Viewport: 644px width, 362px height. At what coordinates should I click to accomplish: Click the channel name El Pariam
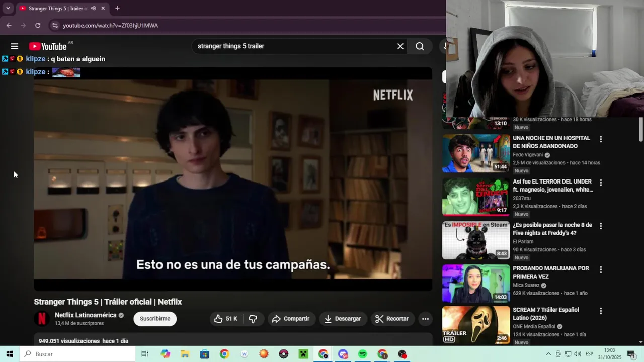point(523,242)
